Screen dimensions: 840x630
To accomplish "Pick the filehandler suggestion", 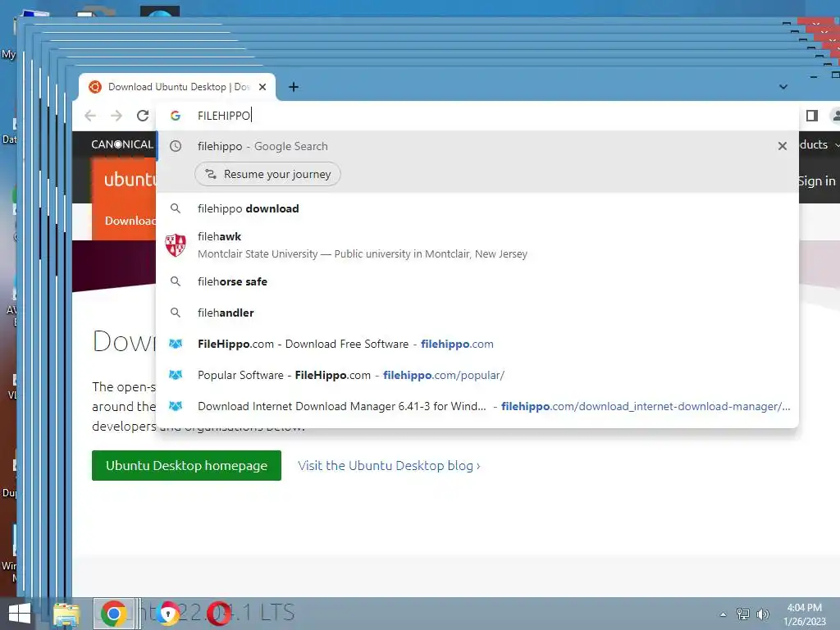I will (x=477, y=313).
